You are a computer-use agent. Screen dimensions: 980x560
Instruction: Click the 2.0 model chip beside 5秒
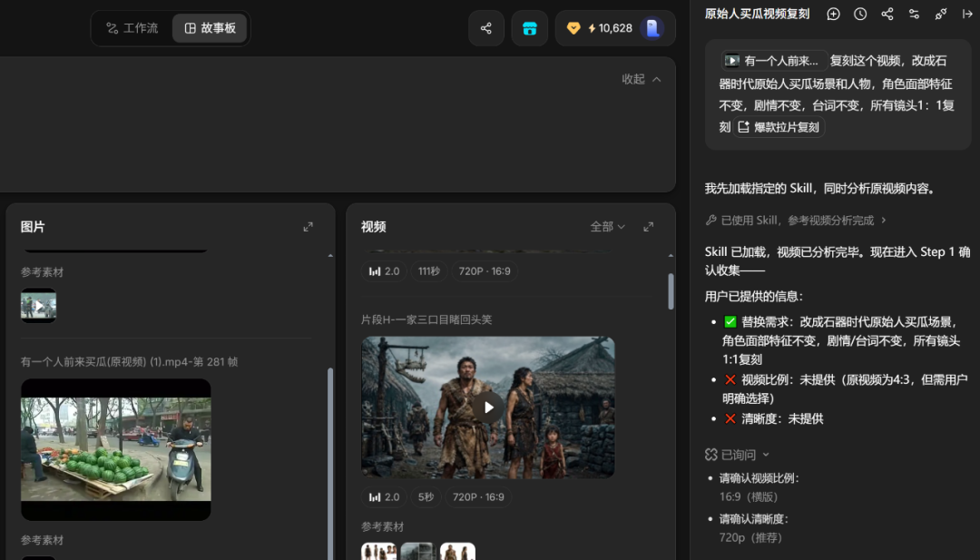point(384,496)
